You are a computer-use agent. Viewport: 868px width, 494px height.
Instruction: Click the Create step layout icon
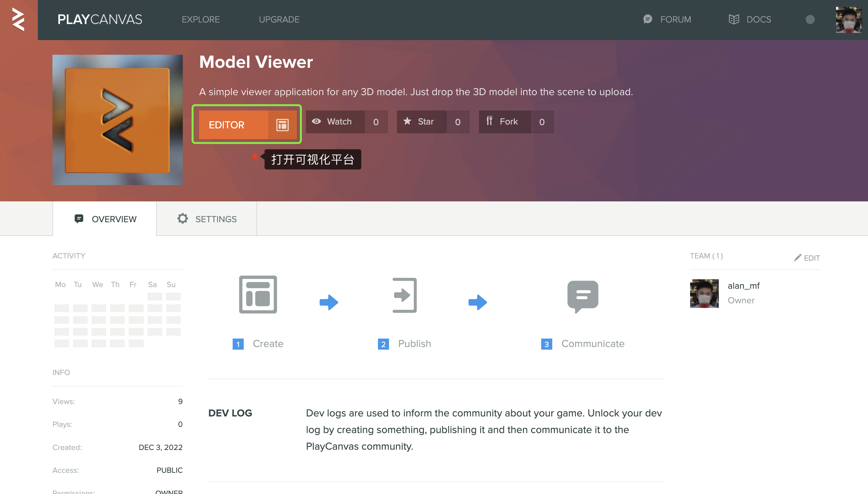click(x=258, y=295)
